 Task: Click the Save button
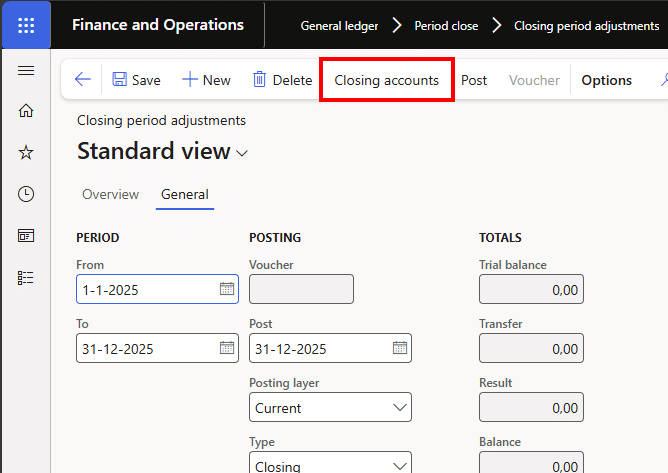[x=136, y=80]
